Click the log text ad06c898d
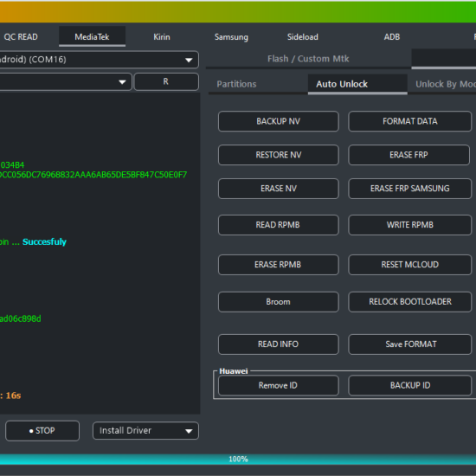Viewport: 476px width, 476px height. click(21, 318)
